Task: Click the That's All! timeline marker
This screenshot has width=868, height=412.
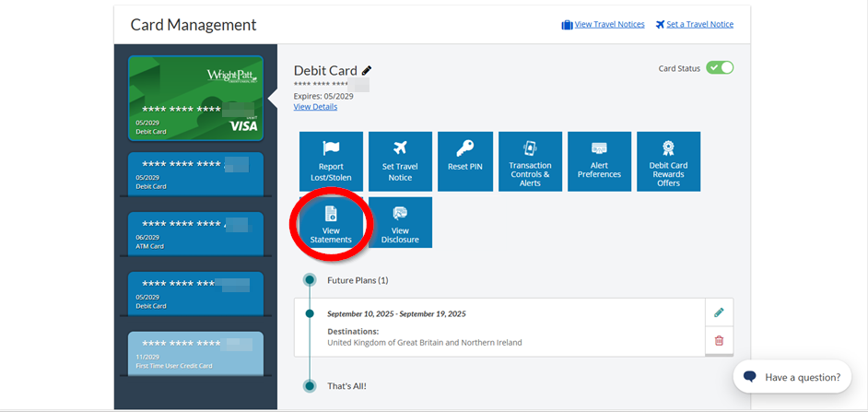Action: click(x=310, y=386)
